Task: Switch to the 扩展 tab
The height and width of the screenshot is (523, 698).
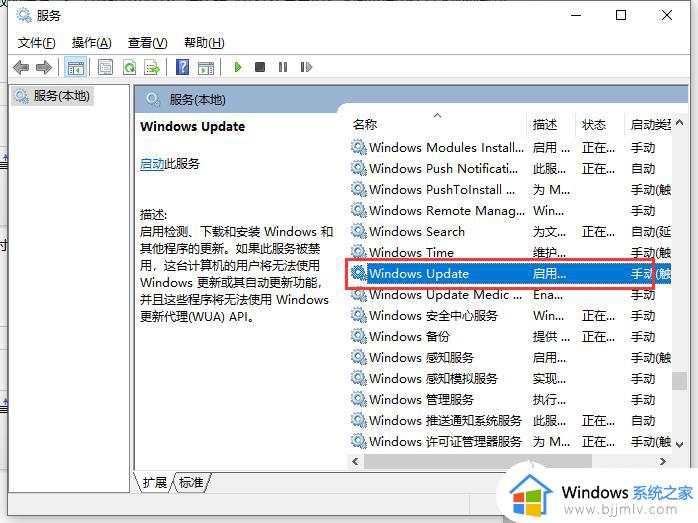Action: pyautogui.click(x=154, y=482)
